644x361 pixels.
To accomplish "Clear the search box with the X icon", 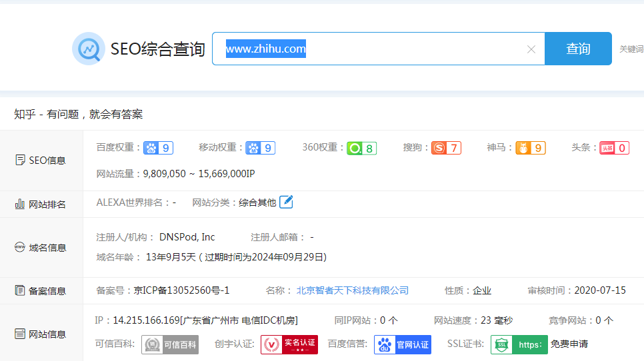I will [x=531, y=49].
